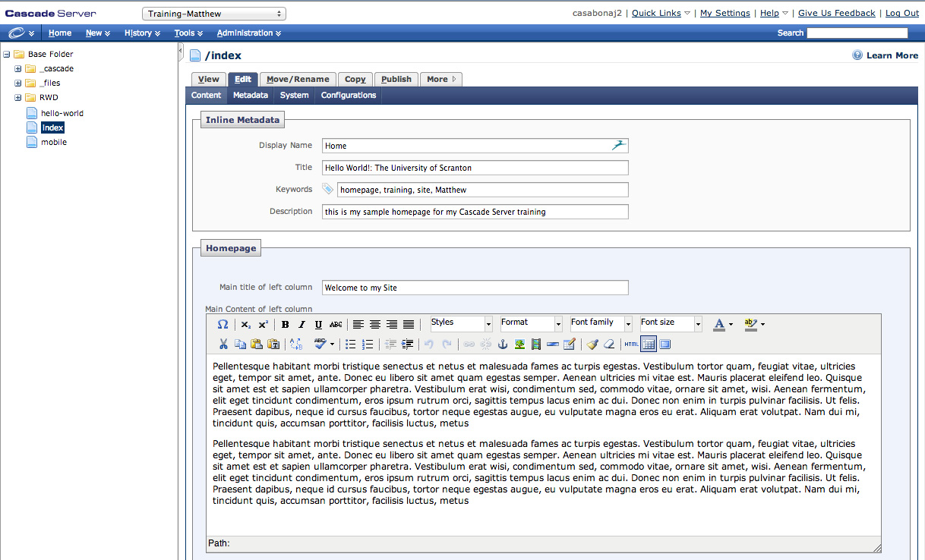The height and width of the screenshot is (560, 925).
Task: Justify text alignment
Action: pos(409,324)
